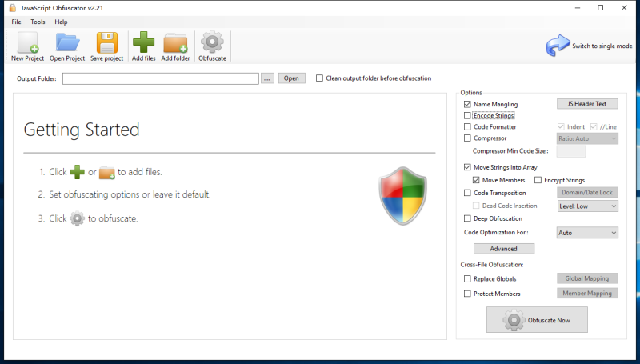Click the Add folder toolbar icon
The width and height of the screenshot is (640, 364).
[x=175, y=43]
